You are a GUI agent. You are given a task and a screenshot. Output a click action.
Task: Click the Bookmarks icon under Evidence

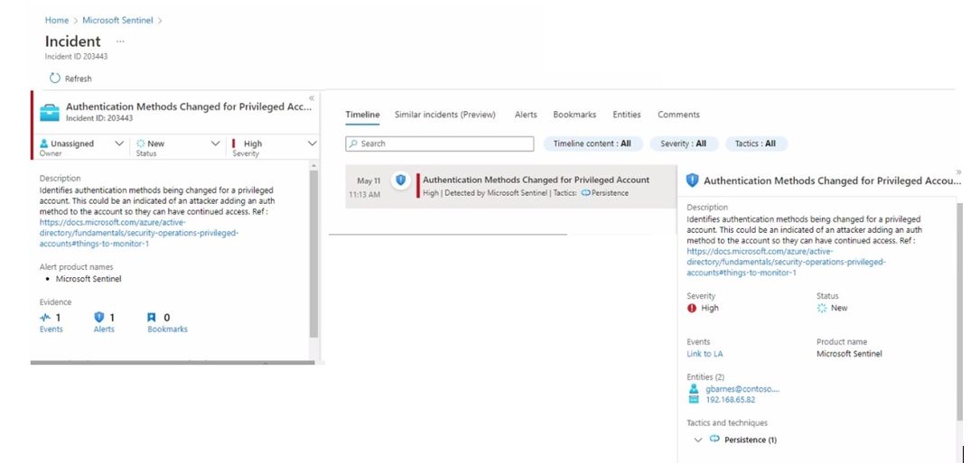click(x=151, y=318)
